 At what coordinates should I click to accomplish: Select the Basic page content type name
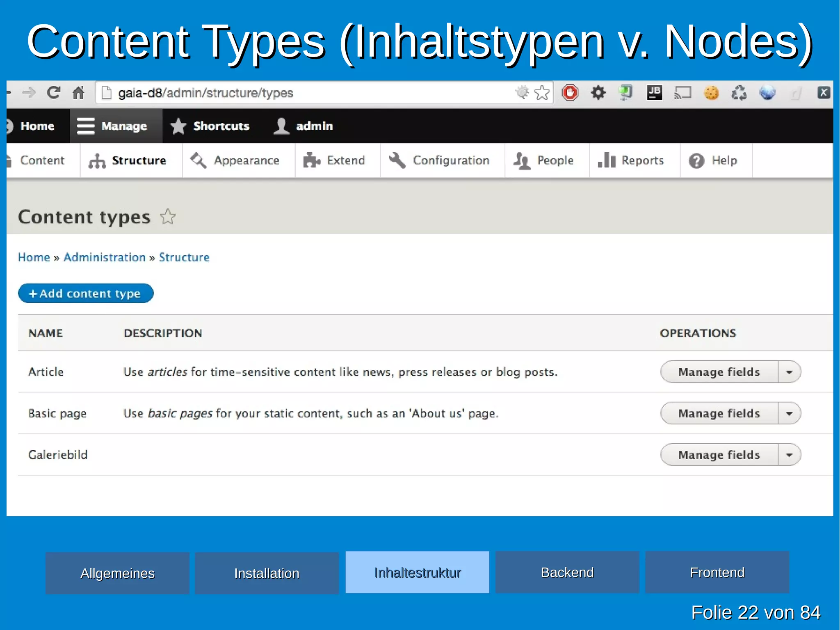(57, 414)
